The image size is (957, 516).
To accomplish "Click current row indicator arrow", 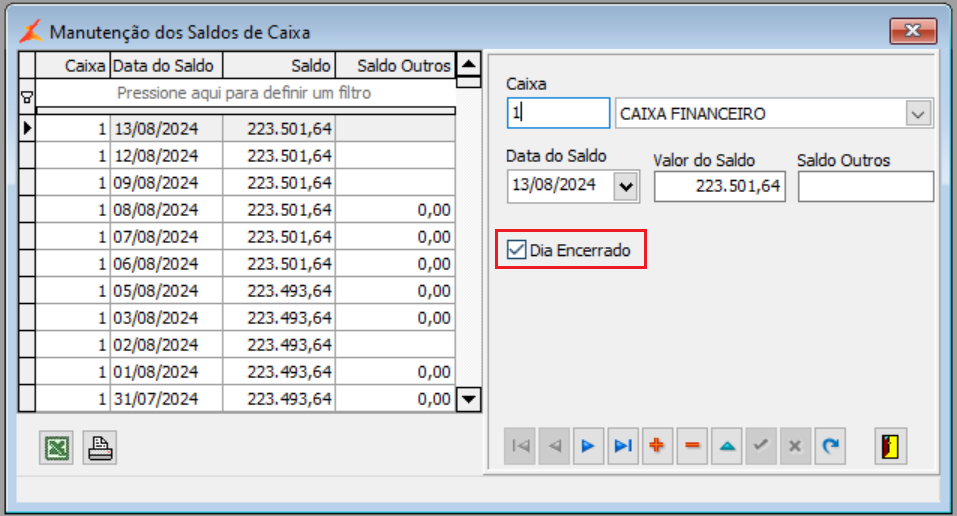I will pos(27,128).
